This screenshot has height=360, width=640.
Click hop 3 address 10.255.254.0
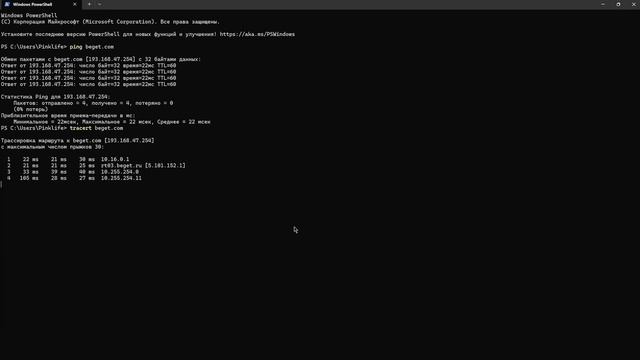point(120,172)
